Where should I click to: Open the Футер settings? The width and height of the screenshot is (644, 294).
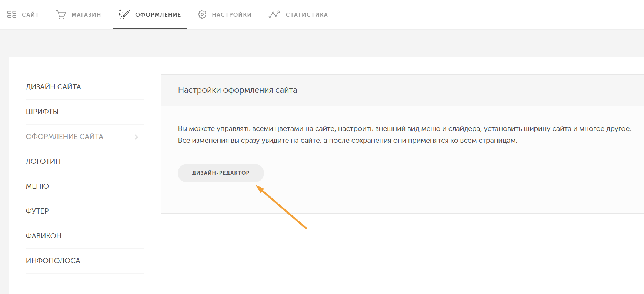[37, 211]
